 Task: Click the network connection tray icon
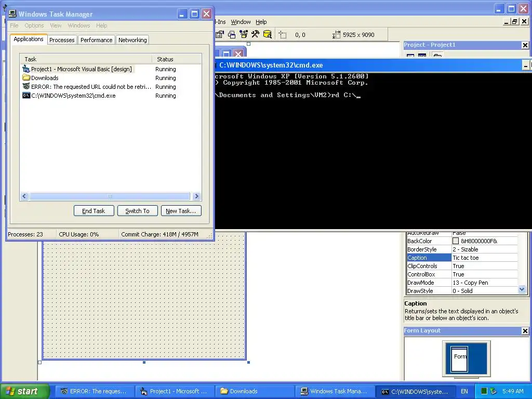494,391
